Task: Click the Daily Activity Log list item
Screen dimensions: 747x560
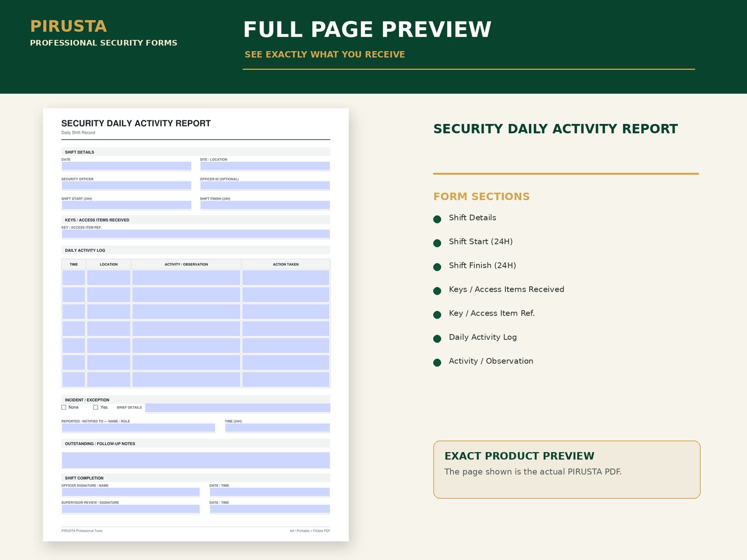Action: [x=483, y=337]
